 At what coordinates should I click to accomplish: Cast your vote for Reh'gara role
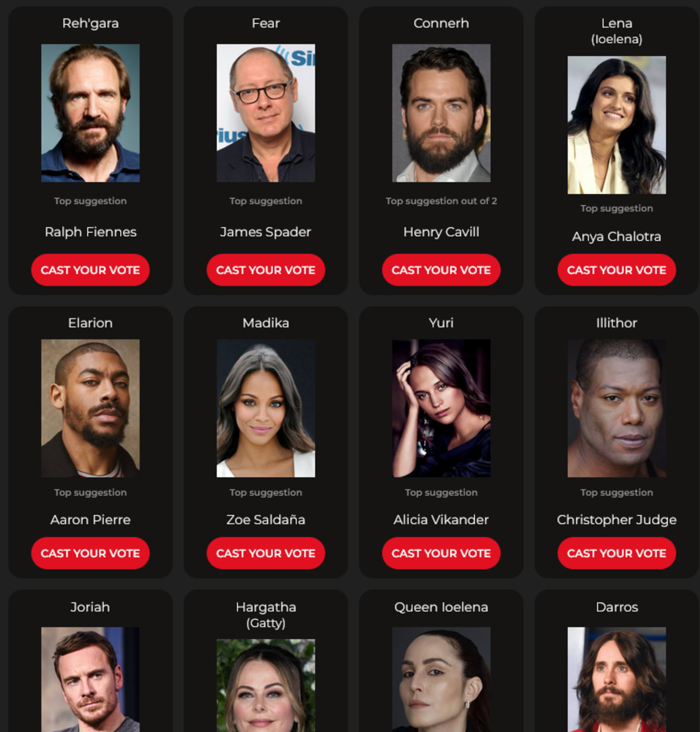[x=90, y=270]
